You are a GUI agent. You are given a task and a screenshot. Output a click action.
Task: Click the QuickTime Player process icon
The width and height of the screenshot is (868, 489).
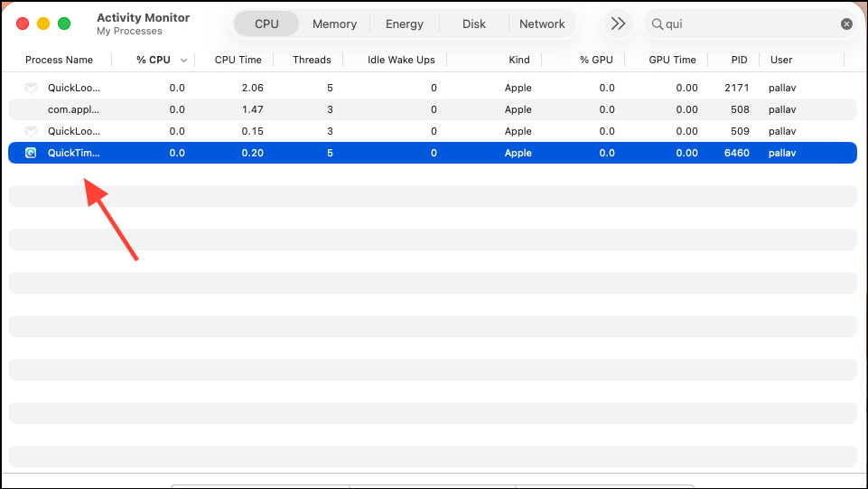[x=31, y=153]
